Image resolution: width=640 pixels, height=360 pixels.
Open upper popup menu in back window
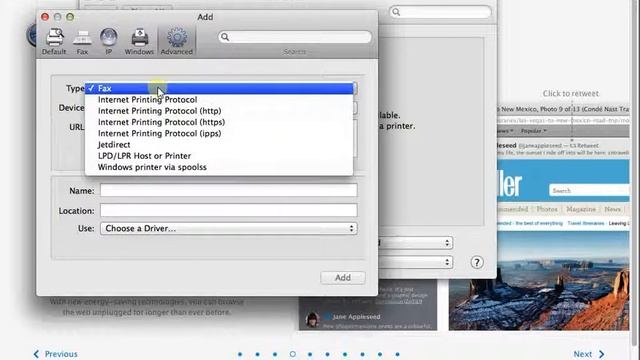[x=416, y=243]
